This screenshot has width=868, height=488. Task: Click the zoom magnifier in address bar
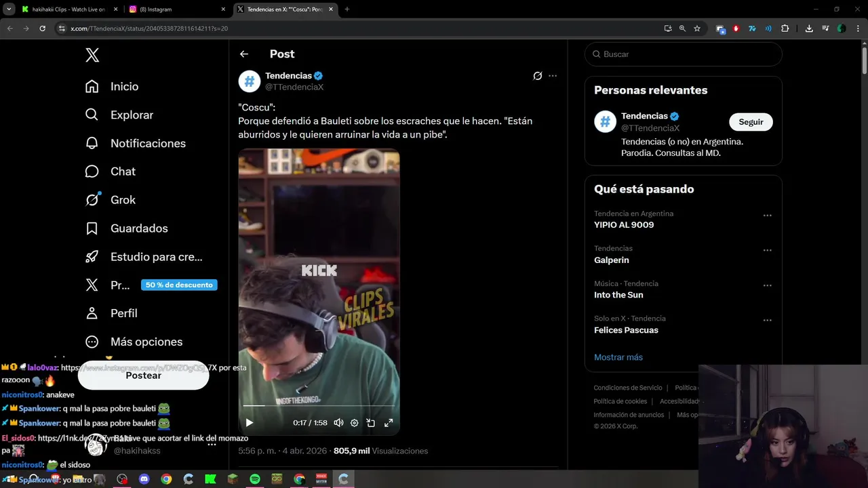pyautogui.click(x=682, y=28)
